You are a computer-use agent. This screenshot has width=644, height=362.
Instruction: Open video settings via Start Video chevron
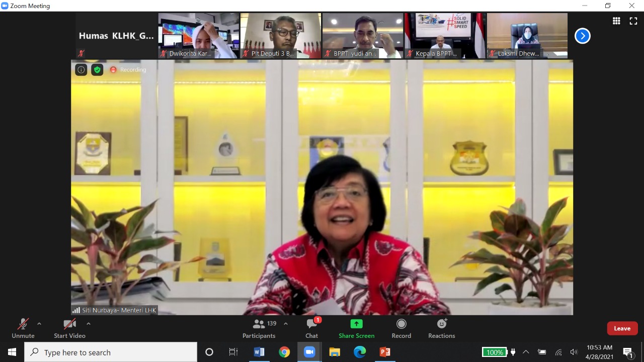(88, 323)
